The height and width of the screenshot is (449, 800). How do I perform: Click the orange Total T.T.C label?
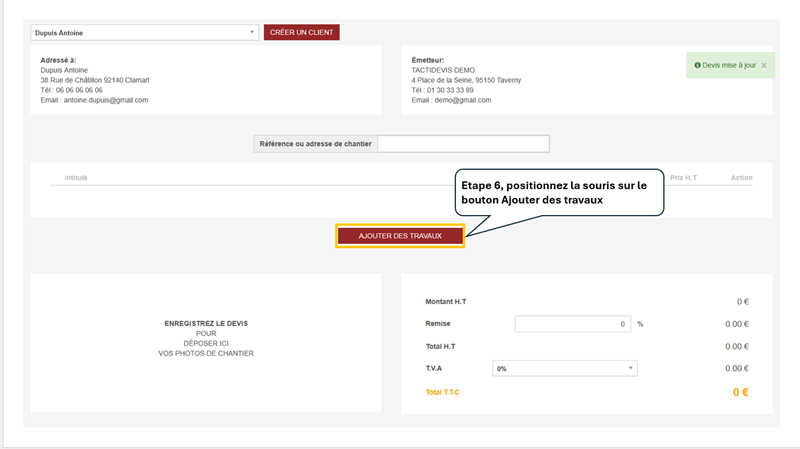click(442, 392)
